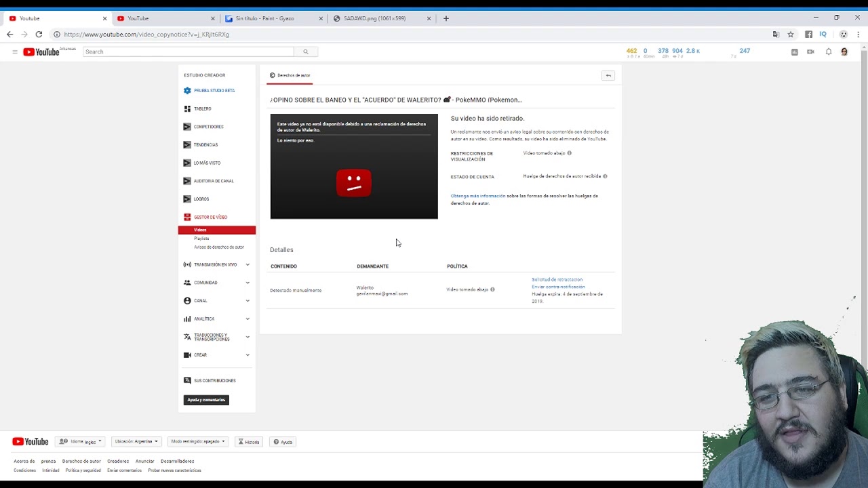Select the Derechos de autor tab

click(290, 75)
